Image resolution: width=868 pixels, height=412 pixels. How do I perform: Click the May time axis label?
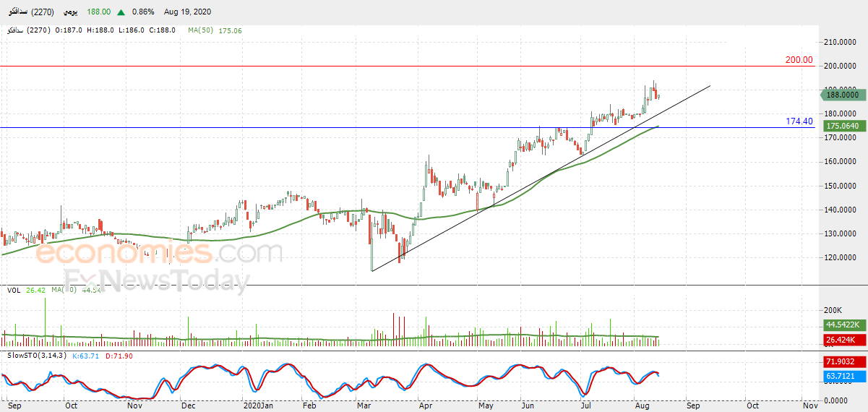[x=486, y=405]
